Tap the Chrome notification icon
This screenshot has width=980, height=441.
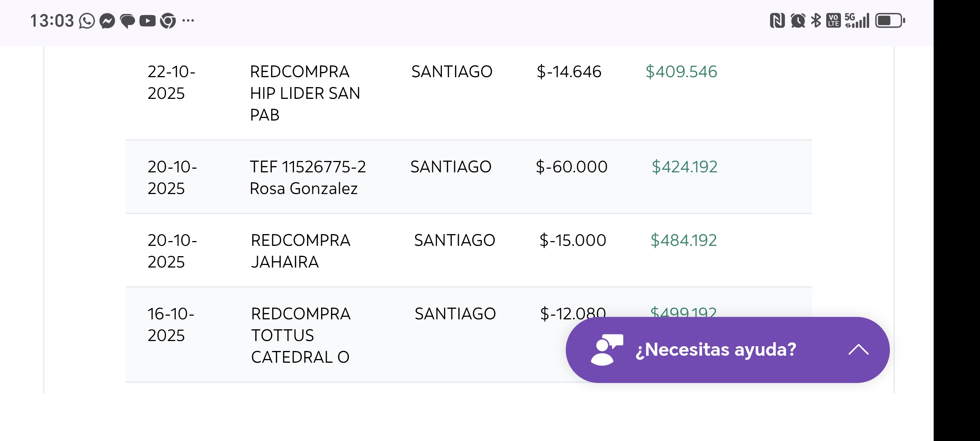point(168,21)
